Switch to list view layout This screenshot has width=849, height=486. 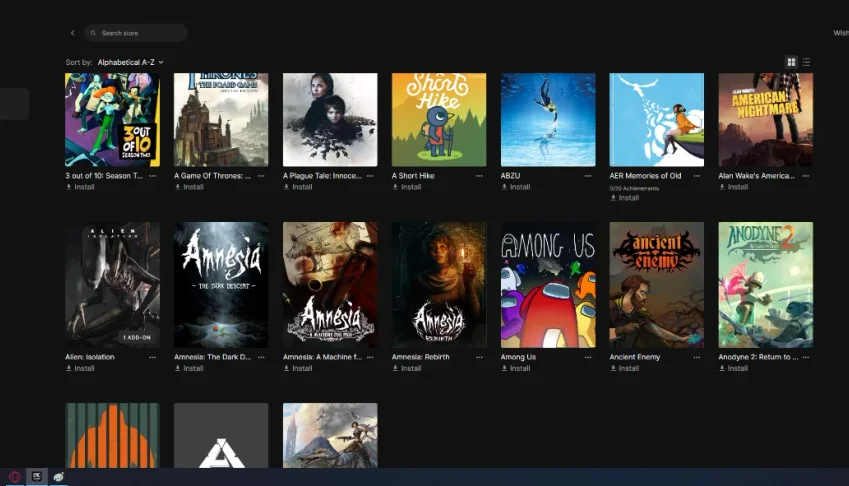806,62
